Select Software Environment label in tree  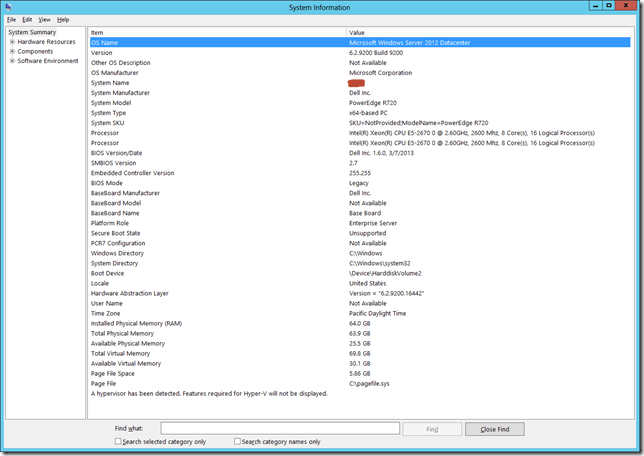48,61
